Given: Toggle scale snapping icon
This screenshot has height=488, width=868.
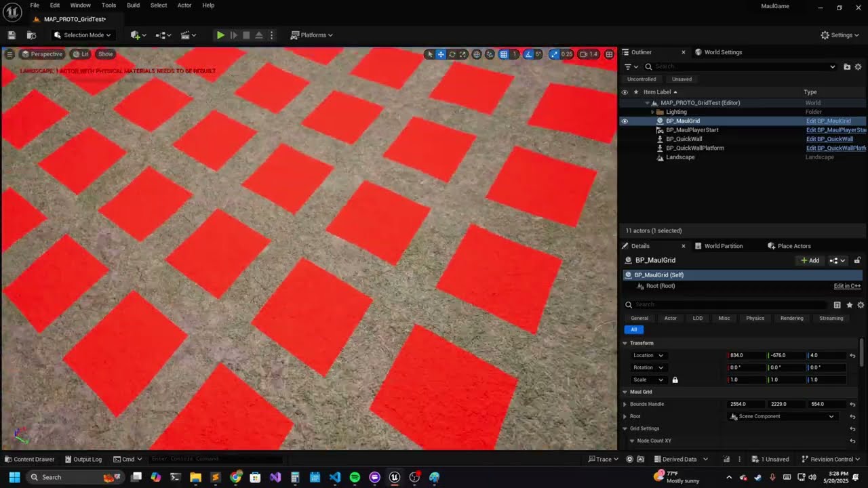Looking at the screenshot, I should click(554, 54).
